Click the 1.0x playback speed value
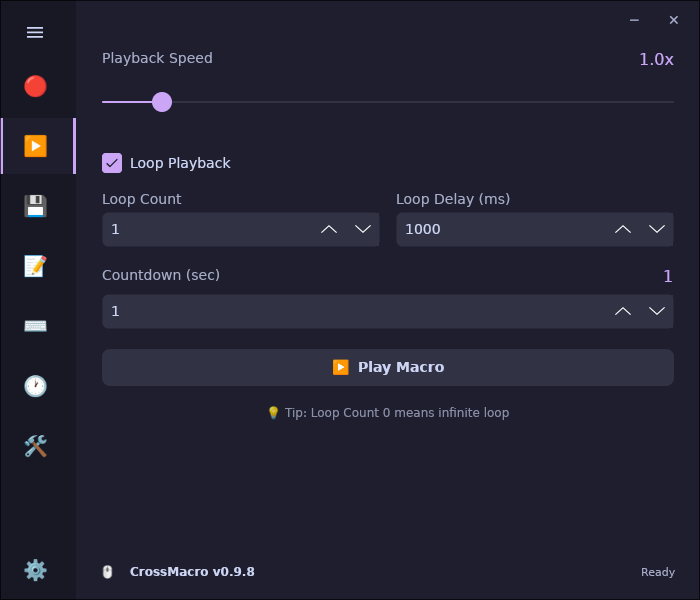 [x=656, y=59]
